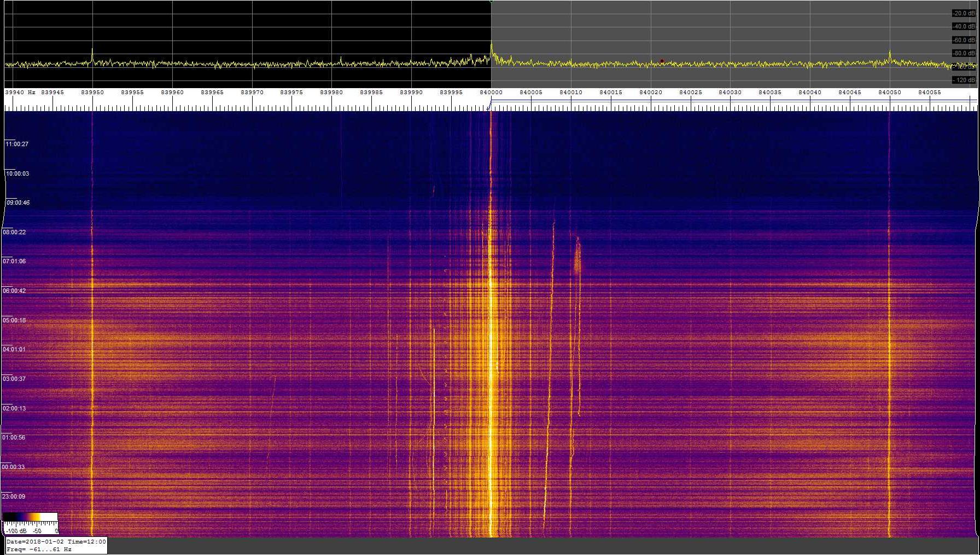Viewport: 980px width, 555px height.
Task: Select the 08:00:22 time marker
Action: pyautogui.click(x=14, y=232)
